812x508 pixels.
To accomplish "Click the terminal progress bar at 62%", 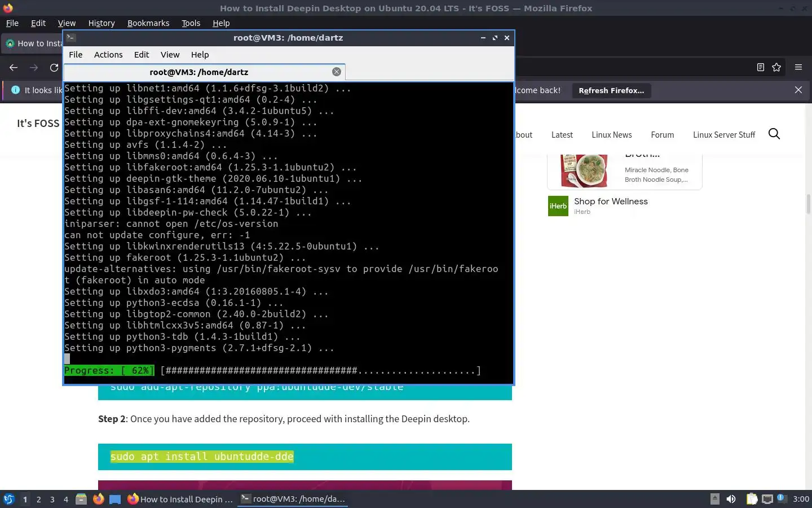I will click(x=272, y=371).
